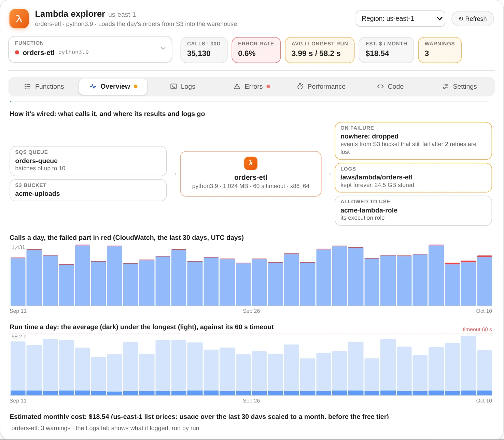
Task: Click the 'python3.9' label in function selector
Action: click(x=73, y=52)
